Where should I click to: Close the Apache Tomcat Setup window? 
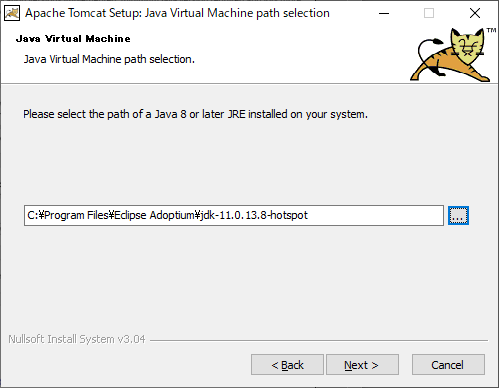pos(475,13)
